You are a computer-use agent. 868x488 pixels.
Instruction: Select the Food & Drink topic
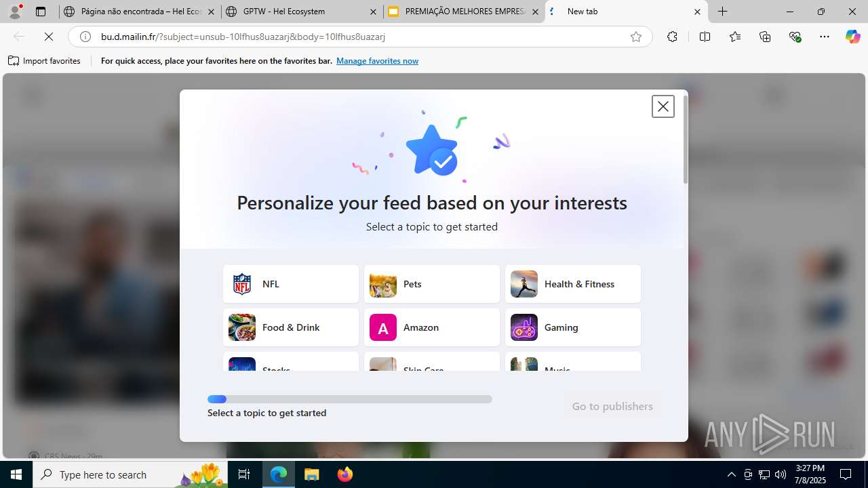[291, 327]
